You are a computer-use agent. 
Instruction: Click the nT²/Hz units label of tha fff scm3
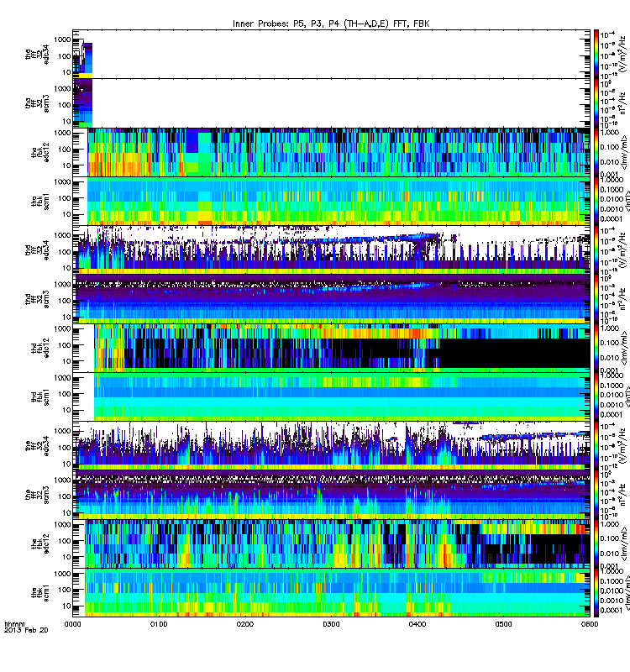point(622,103)
